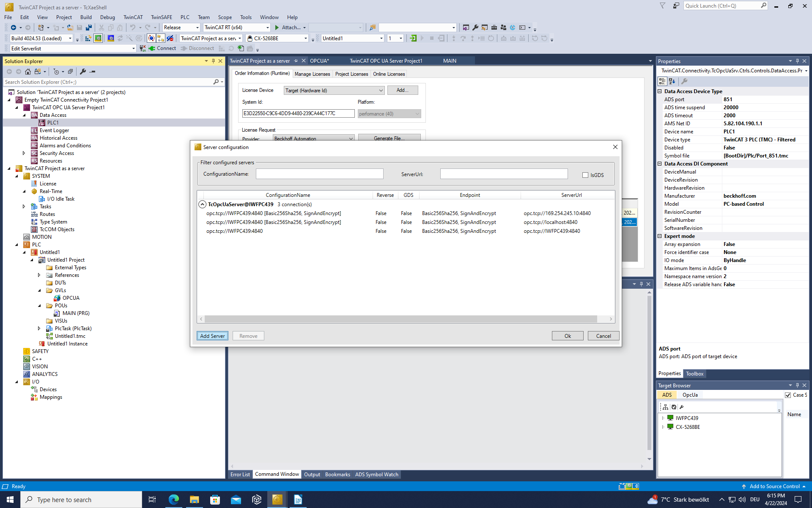Open Microsoft Edge from the taskbar
The width and height of the screenshot is (812, 508).
(x=173, y=500)
